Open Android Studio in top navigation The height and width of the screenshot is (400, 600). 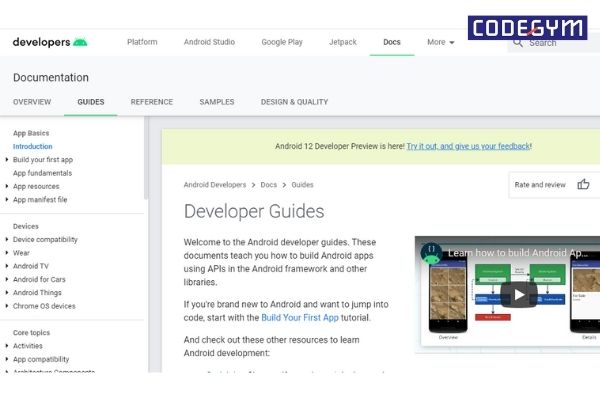[209, 42]
